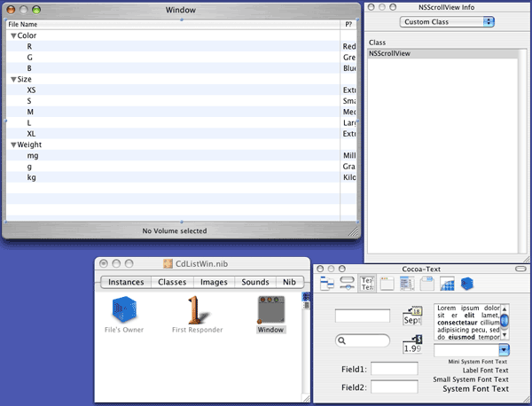Collapse the Weight group triangle
Viewport: 532px width, 406px height.
tap(14, 144)
